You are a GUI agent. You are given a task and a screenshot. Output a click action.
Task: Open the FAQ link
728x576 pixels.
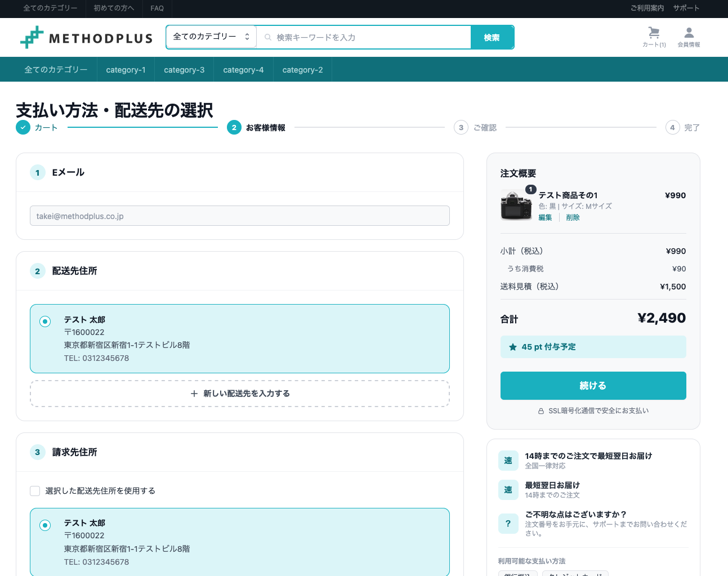157,8
